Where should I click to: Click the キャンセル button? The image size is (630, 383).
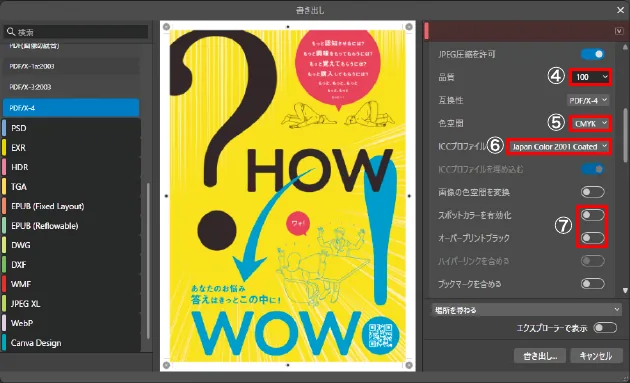click(596, 356)
